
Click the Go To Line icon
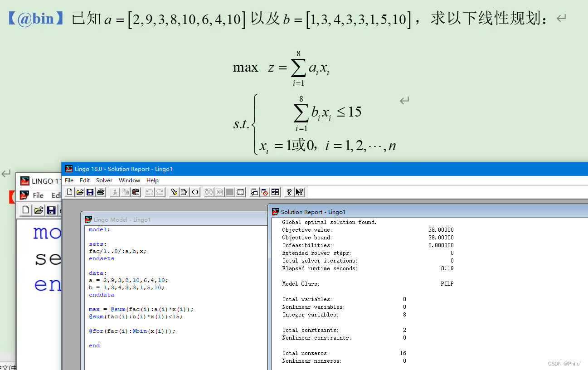pos(185,192)
